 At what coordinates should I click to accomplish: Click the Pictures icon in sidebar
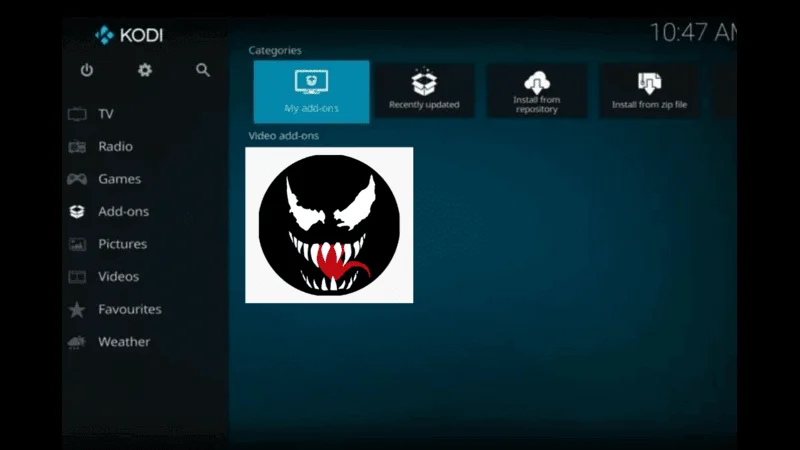click(x=77, y=244)
